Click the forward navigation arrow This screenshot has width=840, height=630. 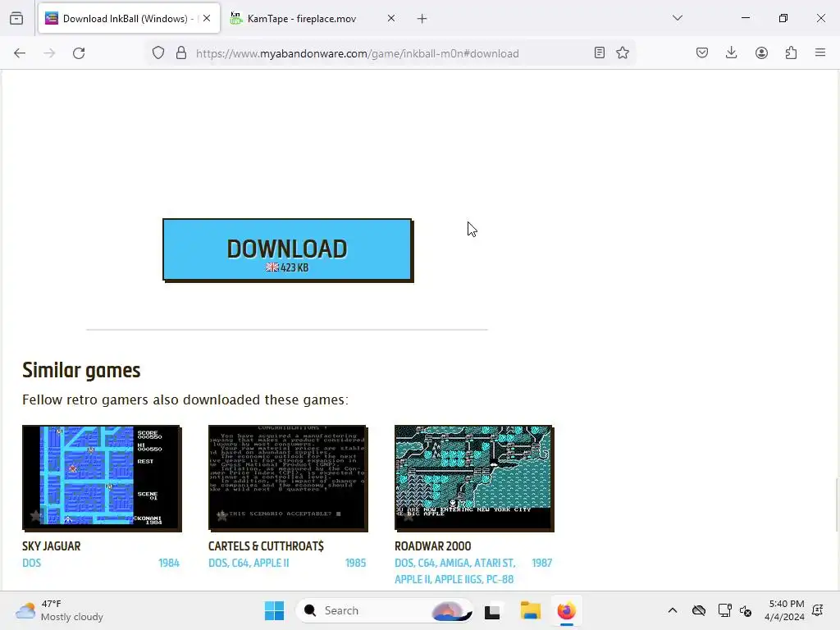click(49, 53)
